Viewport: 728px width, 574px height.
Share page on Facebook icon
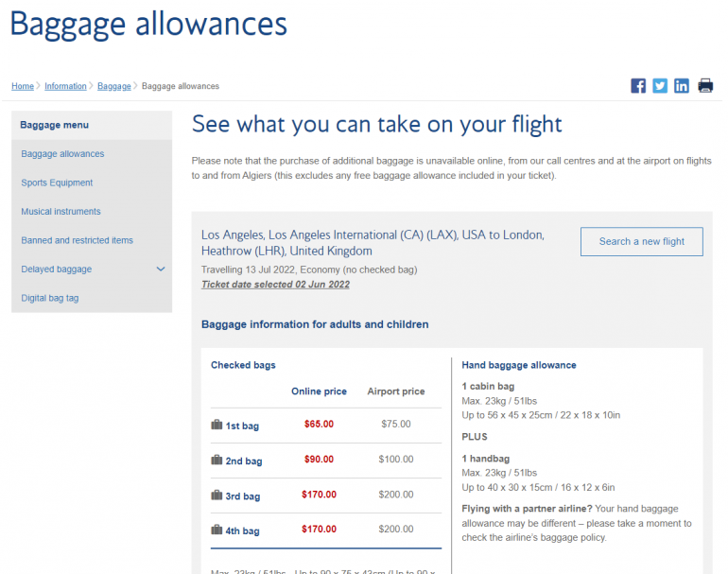click(638, 86)
